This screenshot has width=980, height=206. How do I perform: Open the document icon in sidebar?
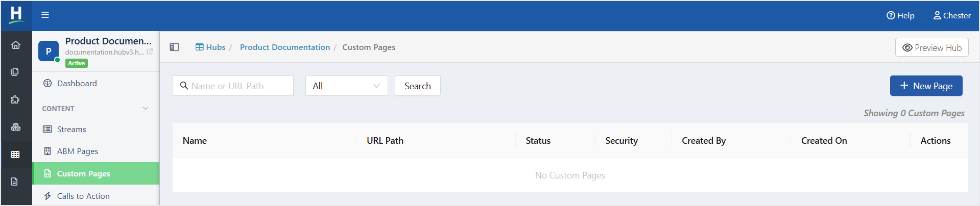(14, 182)
